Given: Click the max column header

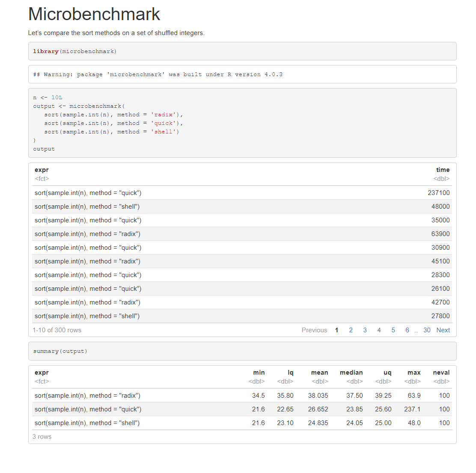Looking at the screenshot, I should 414,372.
